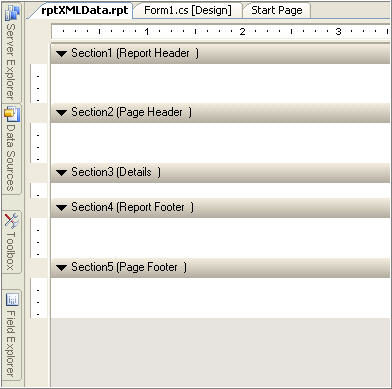Click inside the Page Header design area
Image resolution: width=392 pixels, height=389 pixels.
pos(220,143)
